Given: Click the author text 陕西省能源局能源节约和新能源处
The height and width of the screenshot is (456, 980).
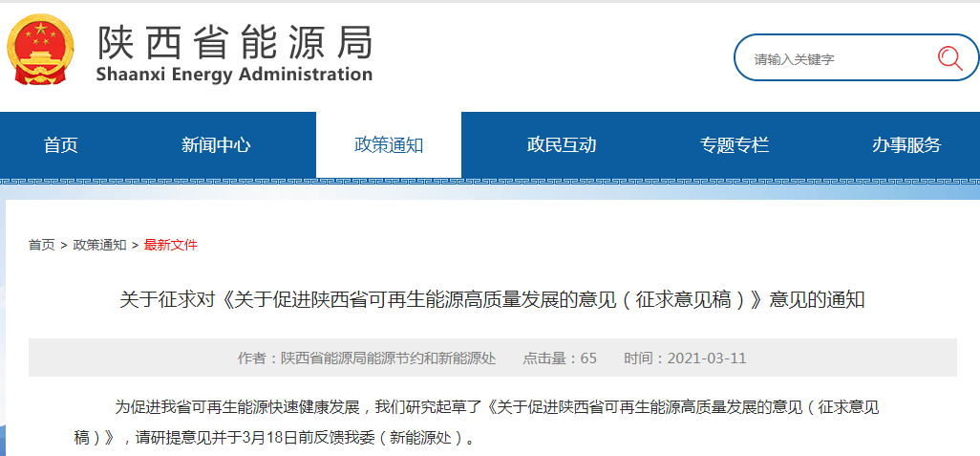Looking at the screenshot, I should [367, 358].
